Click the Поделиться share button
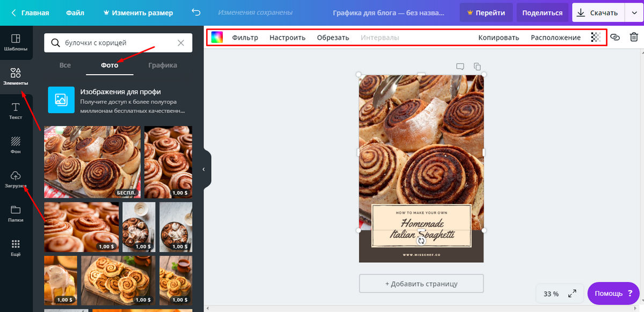644x312 pixels. [x=542, y=13]
